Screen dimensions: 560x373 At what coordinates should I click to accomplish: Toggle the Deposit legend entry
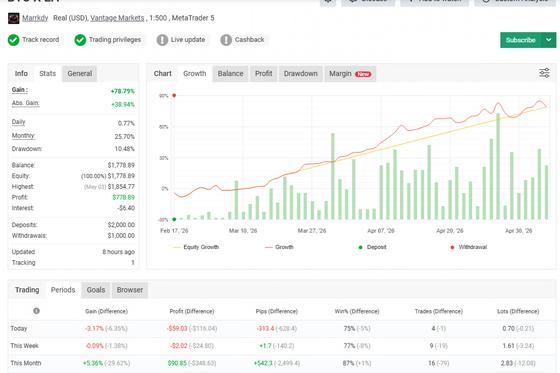point(372,247)
